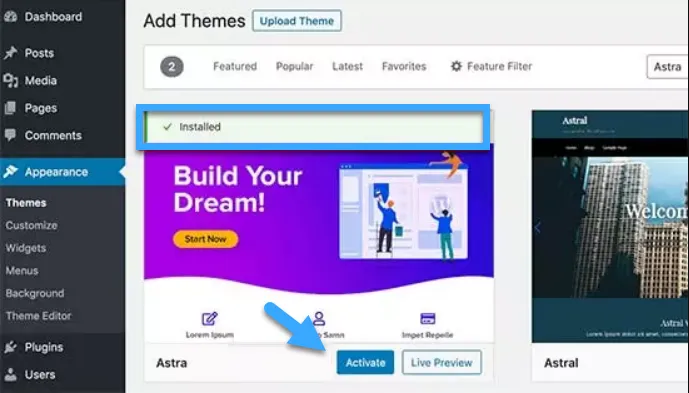Viewport: 689px width, 393px height.
Task: Click the Add Themes page heading
Action: tap(194, 21)
